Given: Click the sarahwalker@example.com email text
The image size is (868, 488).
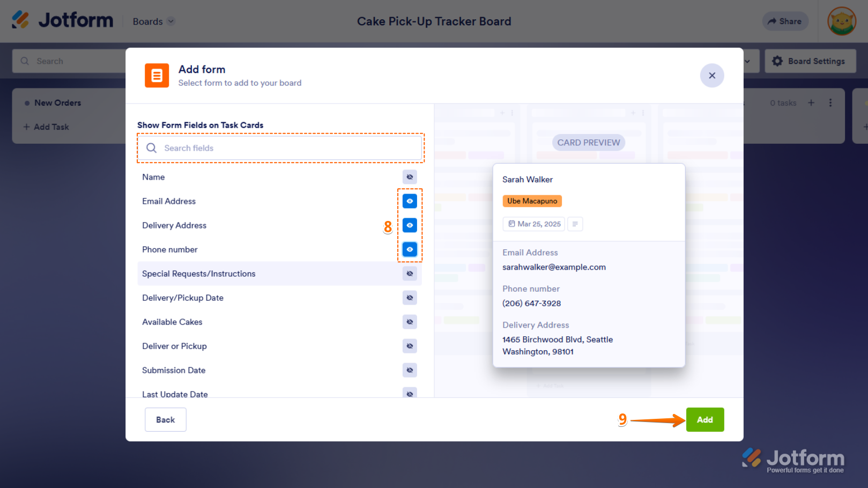Looking at the screenshot, I should tap(554, 267).
